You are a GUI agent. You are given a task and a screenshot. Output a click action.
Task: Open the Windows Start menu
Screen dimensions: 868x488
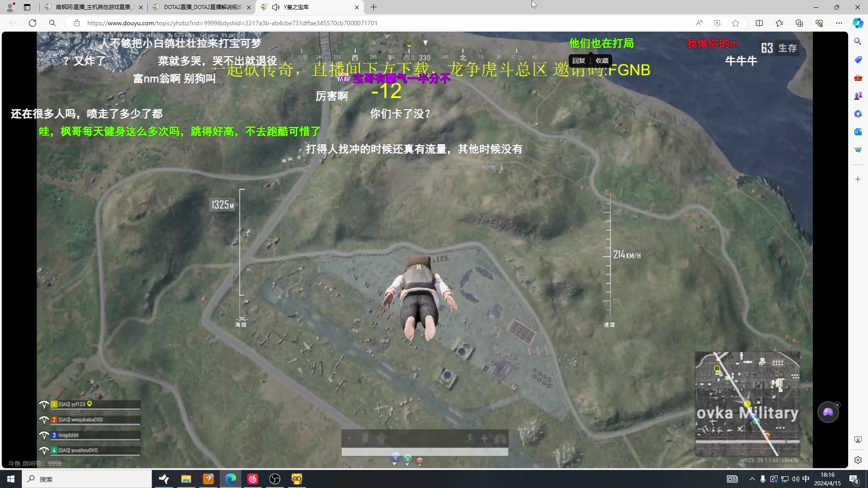pos(11,479)
